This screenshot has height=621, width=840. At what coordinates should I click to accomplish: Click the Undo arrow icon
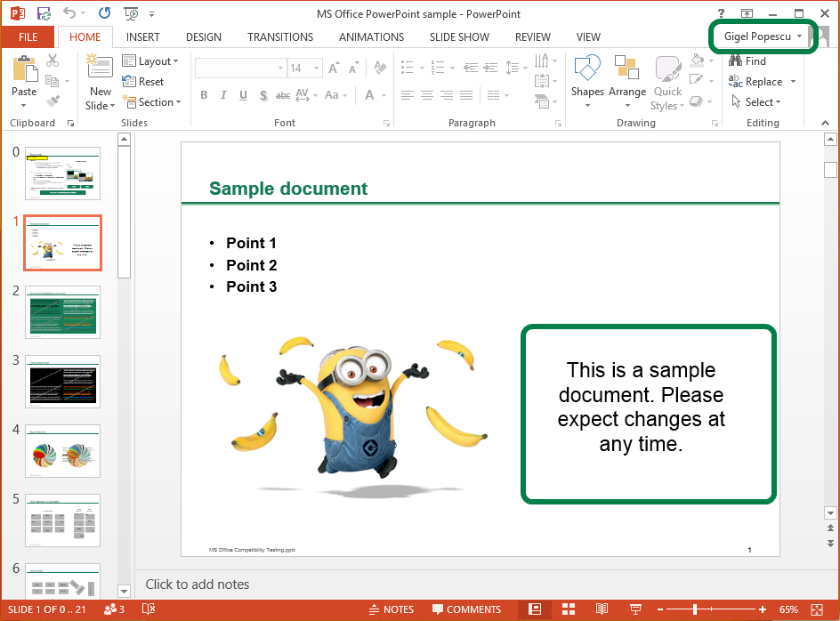pyautogui.click(x=69, y=12)
